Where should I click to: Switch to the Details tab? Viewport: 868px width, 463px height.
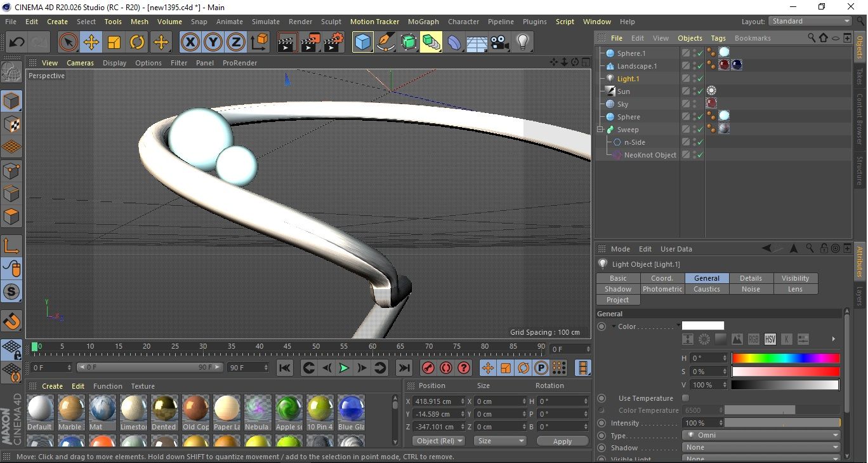point(751,278)
